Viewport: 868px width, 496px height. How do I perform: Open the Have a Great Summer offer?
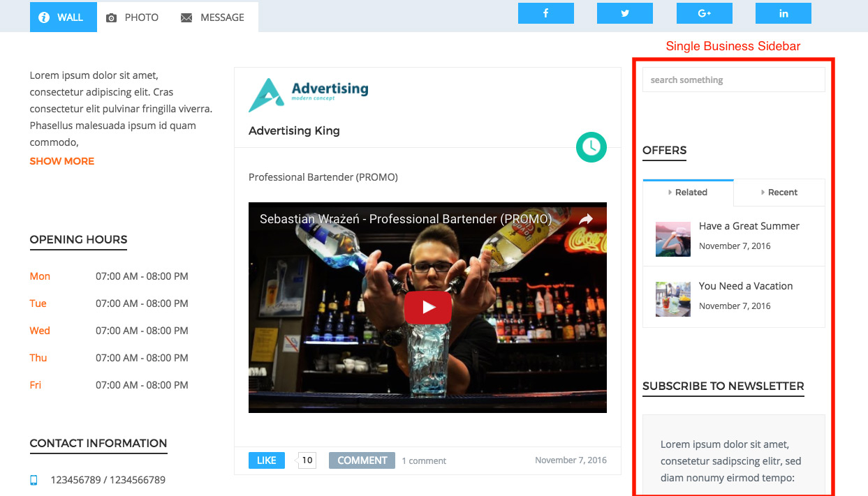point(749,226)
